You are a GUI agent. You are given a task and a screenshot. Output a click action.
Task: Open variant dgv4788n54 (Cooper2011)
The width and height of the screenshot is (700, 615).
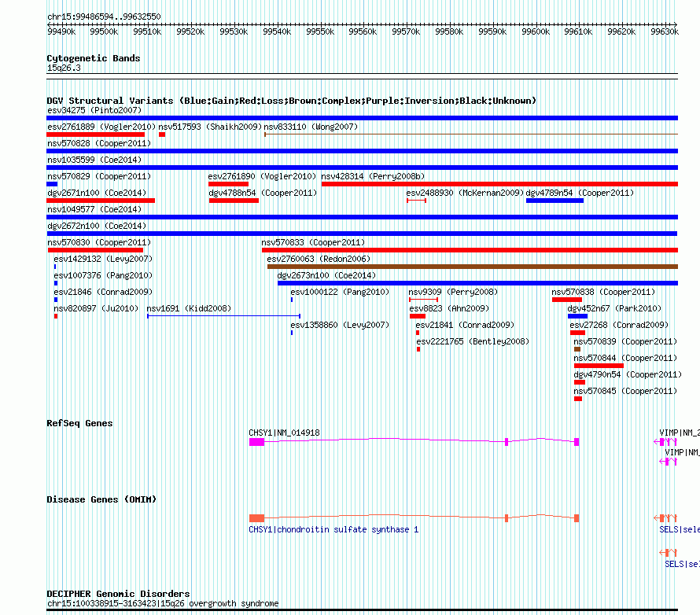(x=263, y=193)
